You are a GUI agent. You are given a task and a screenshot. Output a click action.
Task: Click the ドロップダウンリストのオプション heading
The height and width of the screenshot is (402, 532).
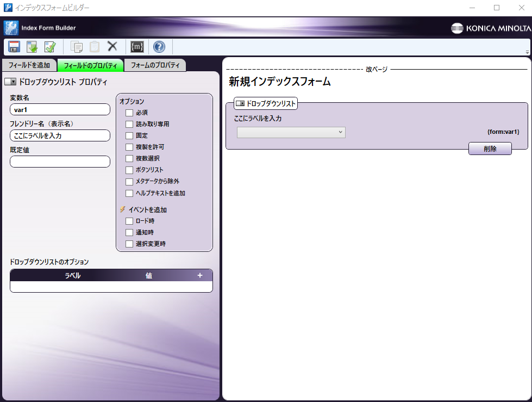coord(49,262)
